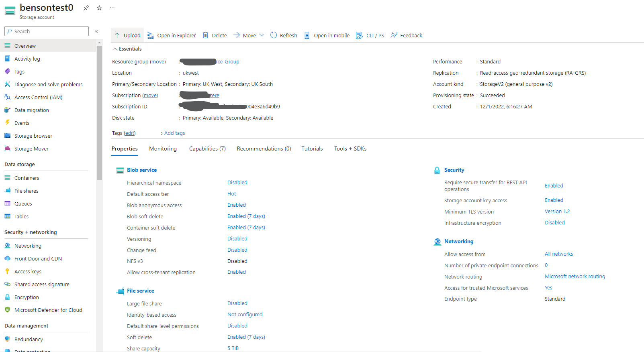This screenshot has height=352, width=644.
Task: Open Tools + SDKs tab
Action: pyautogui.click(x=350, y=149)
